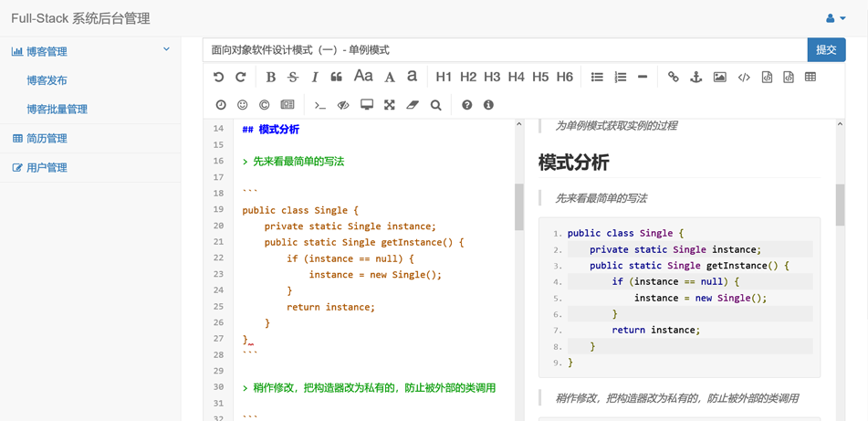868x421 pixels.
Task: Insert a page break
Action: pos(288,104)
